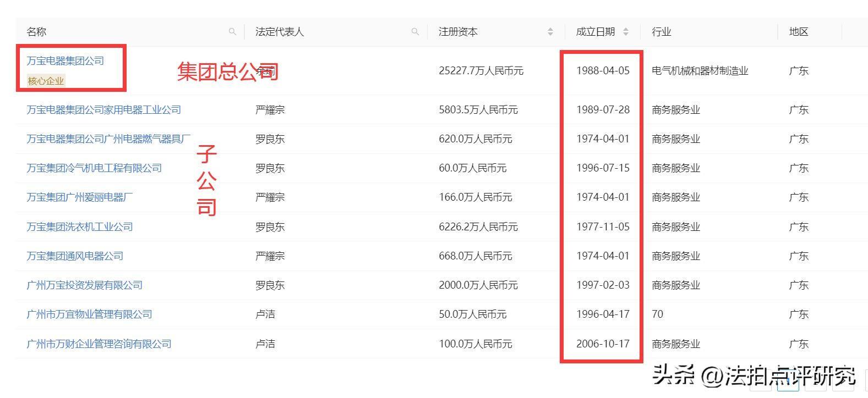868x398 pixels.
Task: Click the 名称 column header label
Action: point(36,32)
